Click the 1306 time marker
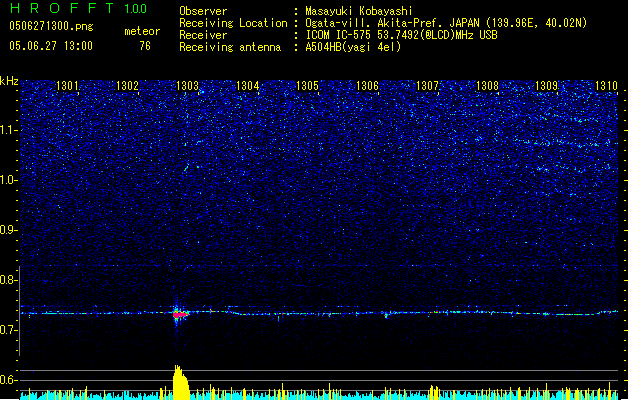Screen dimensions: 629x400 click(367, 86)
